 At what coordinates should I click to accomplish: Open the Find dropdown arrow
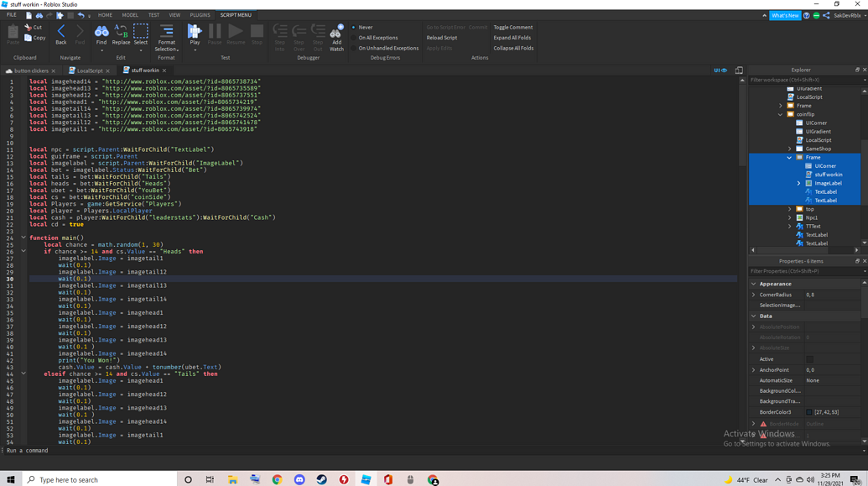tap(101, 50)
